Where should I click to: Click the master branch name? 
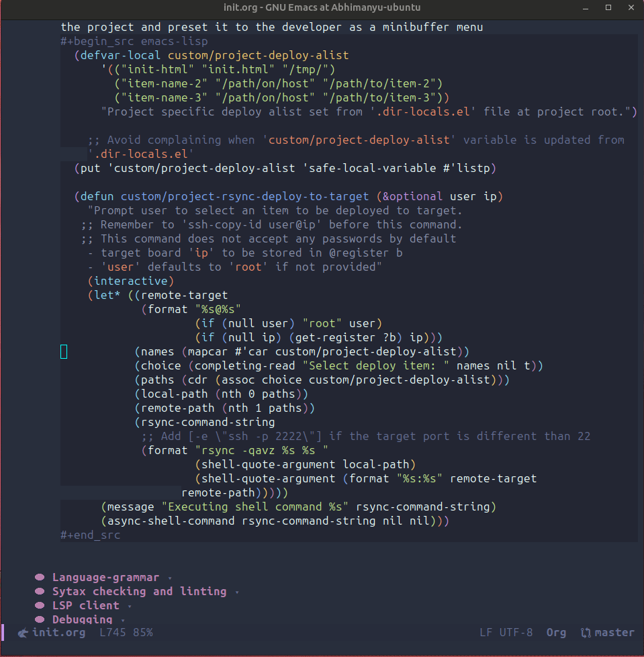(x=614, y=633)
